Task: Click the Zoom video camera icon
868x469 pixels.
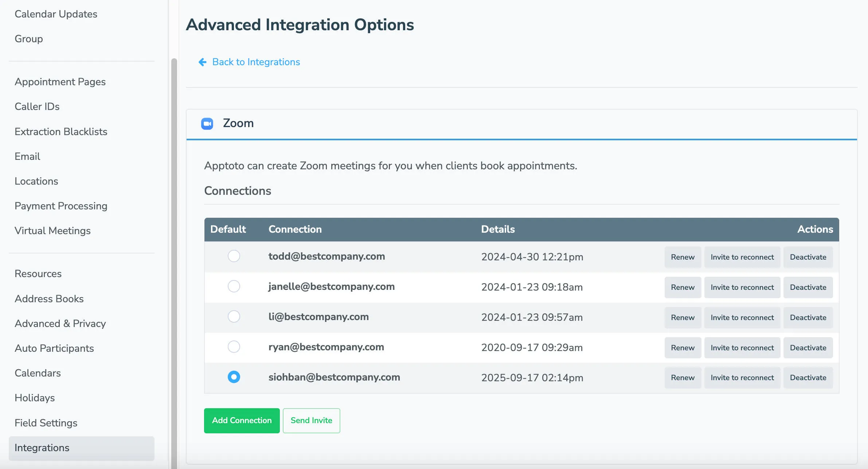Action: [x=207, y=123]
